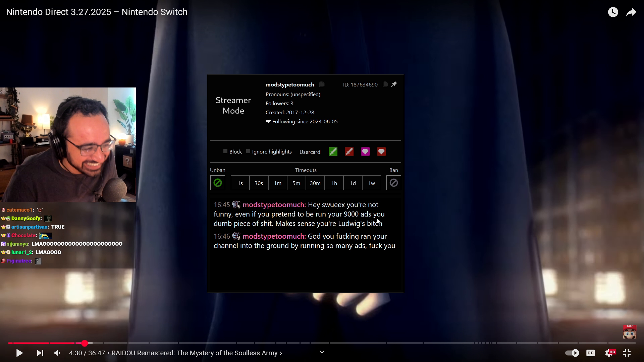Select the 5m timeout button
The image size is (644, 362).
point(296,183)
